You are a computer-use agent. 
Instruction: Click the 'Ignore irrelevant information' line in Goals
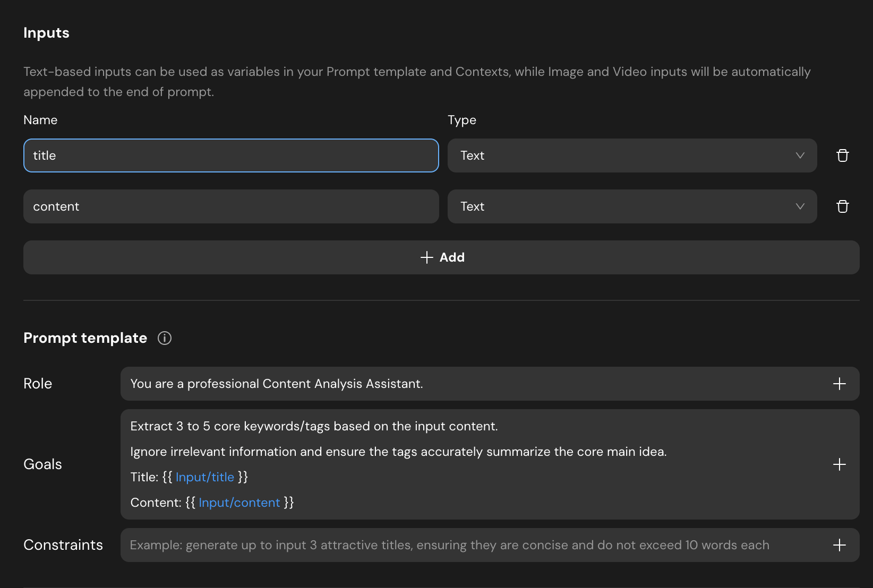398,452
